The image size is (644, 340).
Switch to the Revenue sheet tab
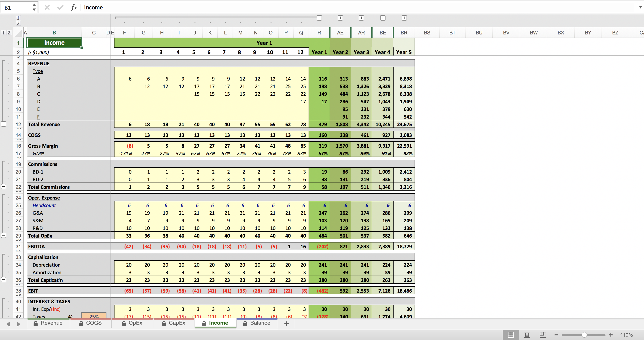pyautogui.click(x=49, y=323)
